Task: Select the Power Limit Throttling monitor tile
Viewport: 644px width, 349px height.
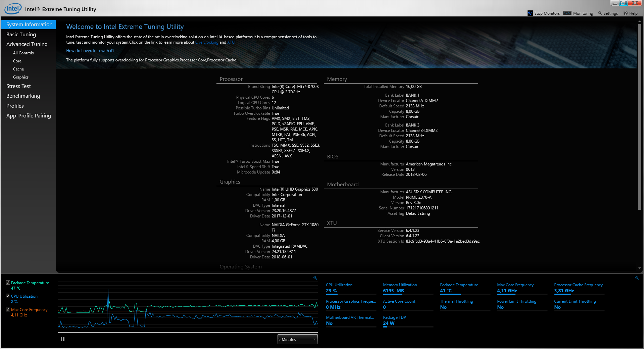Action: point(522,305)
